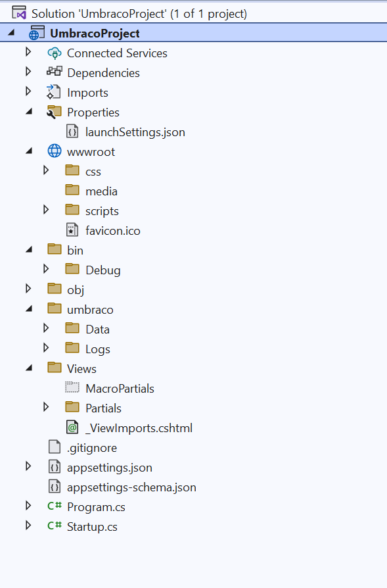Expand the Debug folder under bin
The height and width of the screenshot is (588, 387).
tap(46, 268)
